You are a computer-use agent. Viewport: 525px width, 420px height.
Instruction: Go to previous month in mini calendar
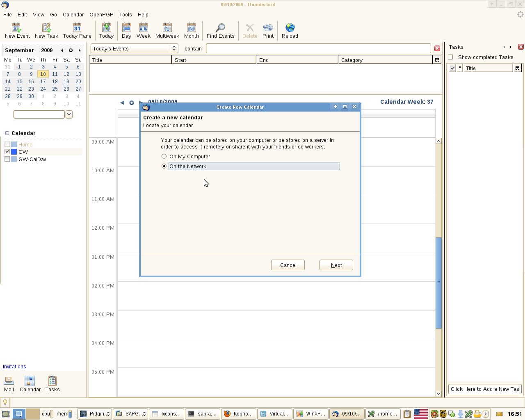click(x=62, y=50)
